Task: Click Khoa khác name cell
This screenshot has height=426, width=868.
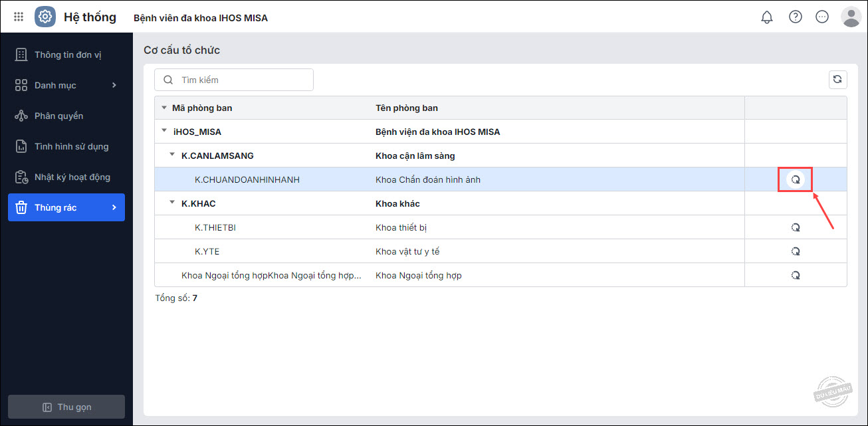Action: [397, 203]
